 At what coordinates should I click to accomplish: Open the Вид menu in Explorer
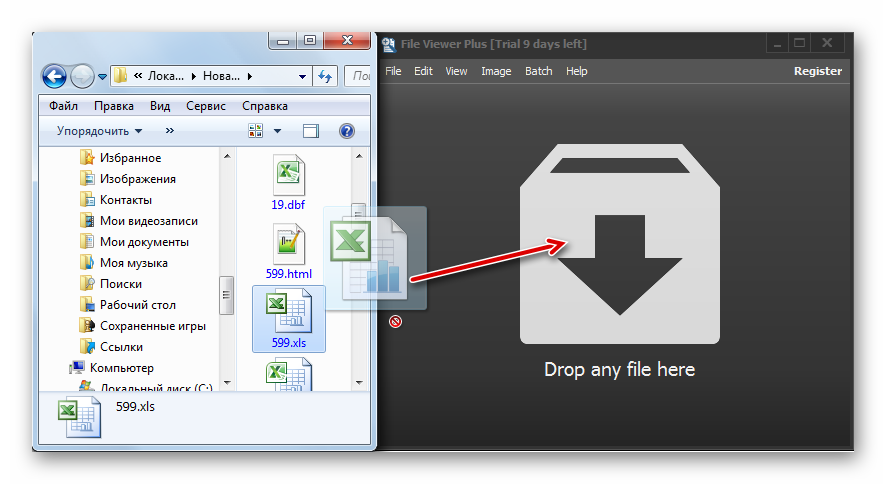coord(160,106)
